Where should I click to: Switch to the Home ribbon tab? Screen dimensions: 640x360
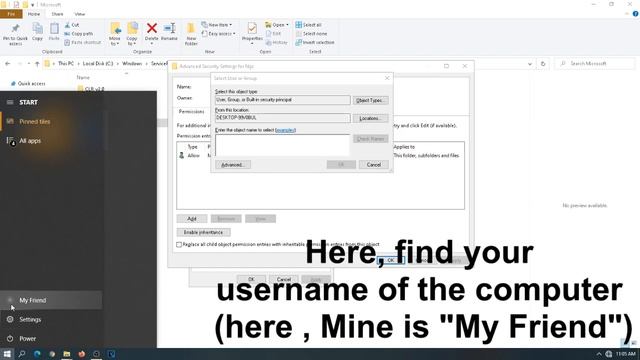click(x=34, y=14)
